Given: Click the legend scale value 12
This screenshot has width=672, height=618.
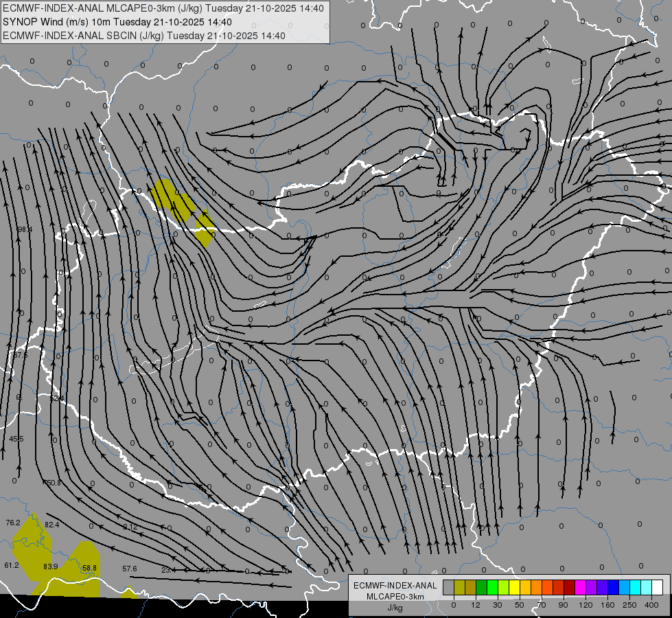Looking at the screenshot, I should click(476, 605).
